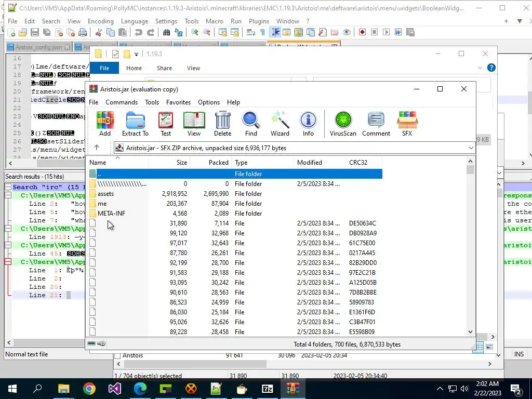
Task: Toggle Synchronize vertical scrolling in Notepad++
Action: click(x=222, y=32)
